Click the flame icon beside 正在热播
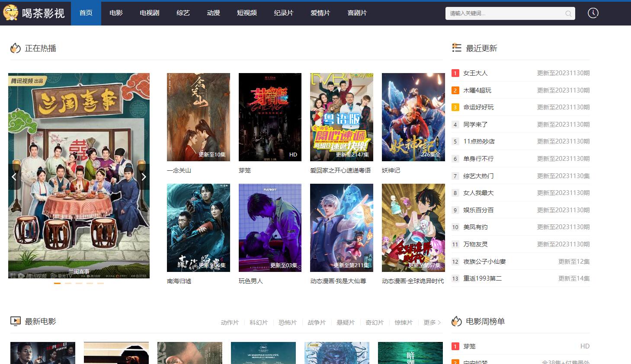This screenshot has width=631, height=364. 16,48
